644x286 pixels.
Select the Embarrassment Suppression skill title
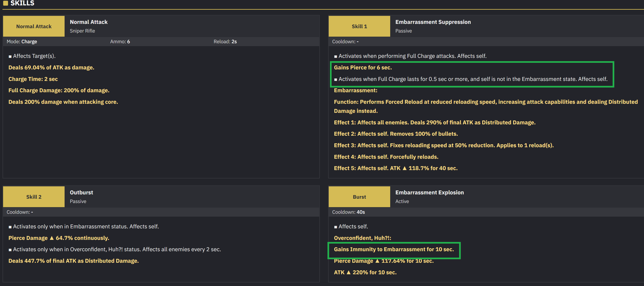click(433, 22)
